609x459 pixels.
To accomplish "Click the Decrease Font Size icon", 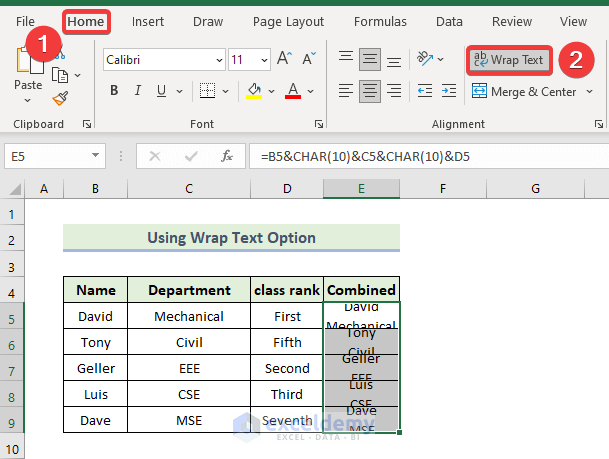I will pyautogui.click(x=306, y=60).
